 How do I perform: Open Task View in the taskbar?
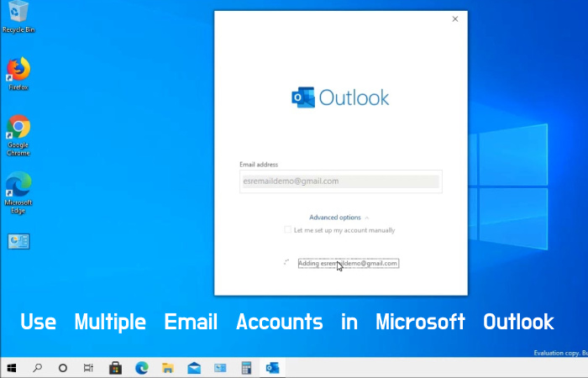tap(88, 368)
